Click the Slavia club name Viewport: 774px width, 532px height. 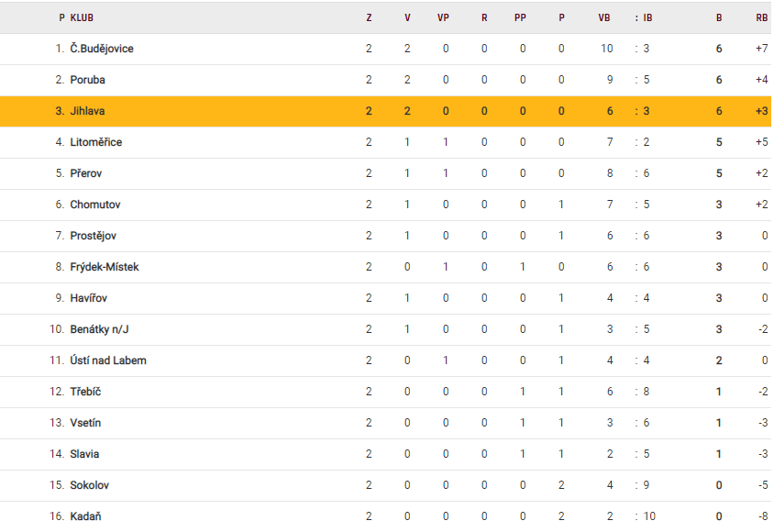pos(85,454)
